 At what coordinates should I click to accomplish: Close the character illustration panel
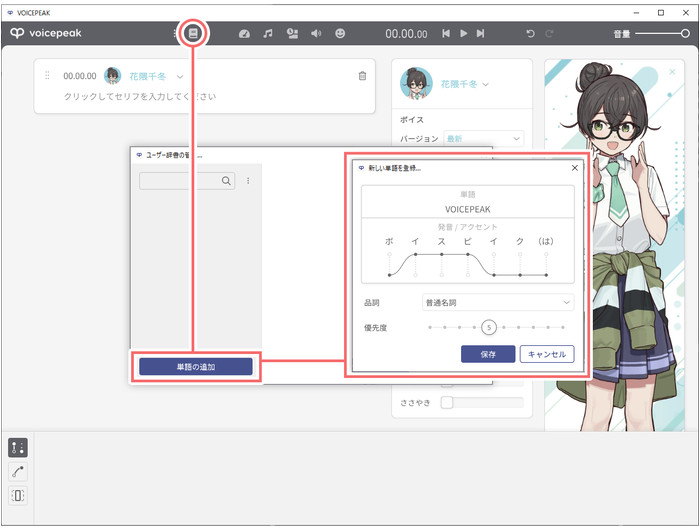pyautogui.click(x=672, y=72)
